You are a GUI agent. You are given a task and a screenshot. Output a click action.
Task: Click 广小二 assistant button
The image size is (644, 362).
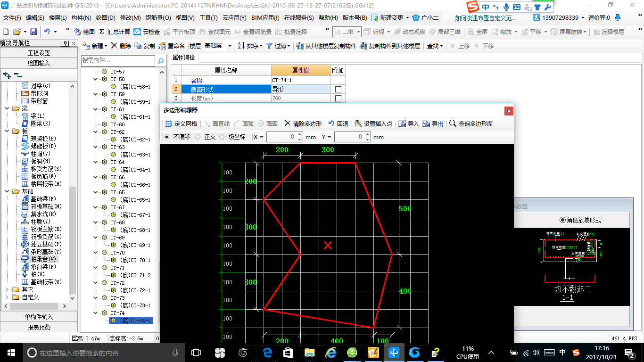[425, 17]
